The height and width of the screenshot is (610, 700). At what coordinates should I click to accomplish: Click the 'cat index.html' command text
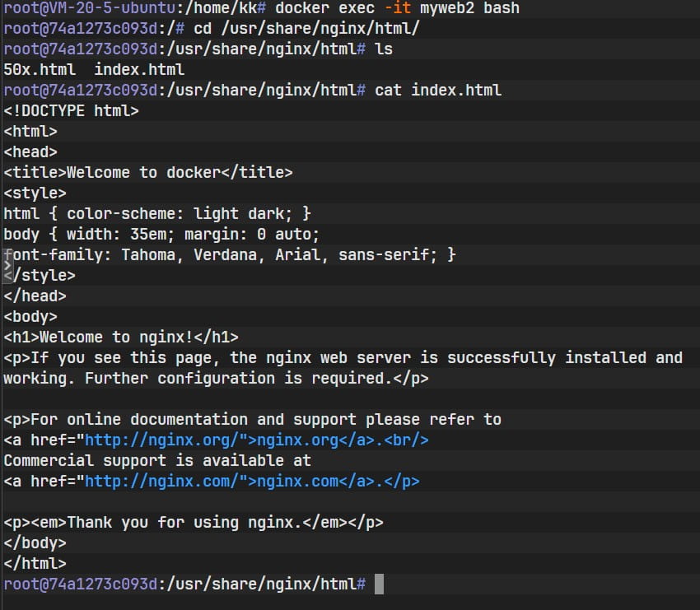point(438,91)
